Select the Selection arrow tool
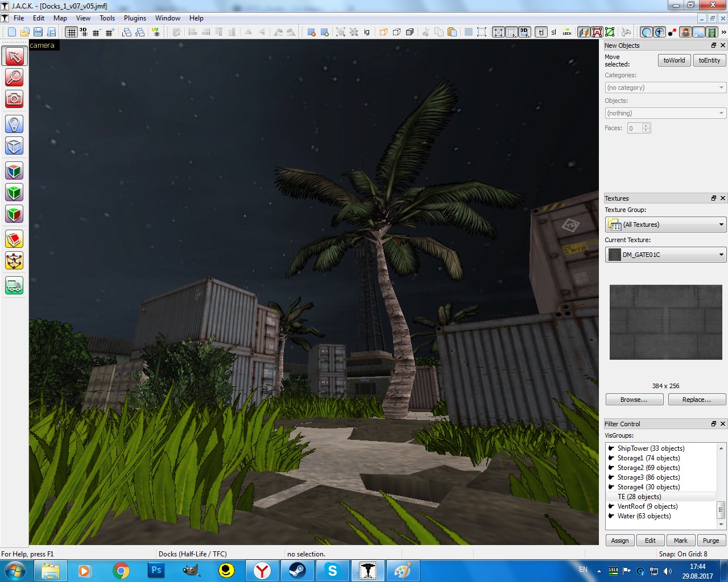 14,56
